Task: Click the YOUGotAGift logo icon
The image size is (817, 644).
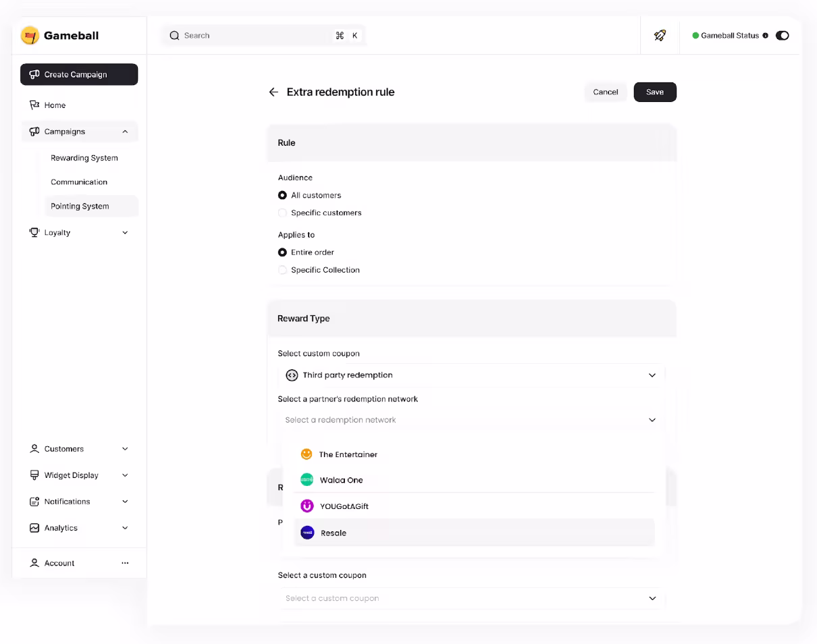Action: pyautogui.click(x=307, y=506)
